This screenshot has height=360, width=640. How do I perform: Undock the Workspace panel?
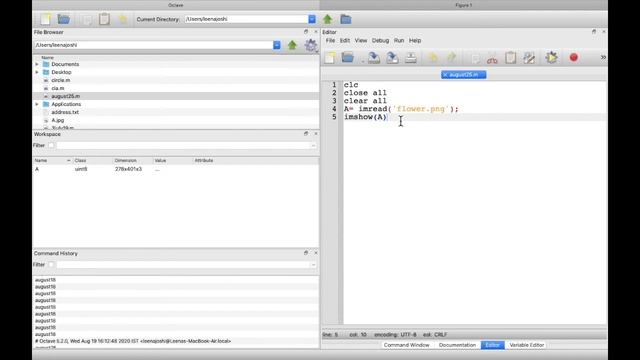tap(306, 133)
